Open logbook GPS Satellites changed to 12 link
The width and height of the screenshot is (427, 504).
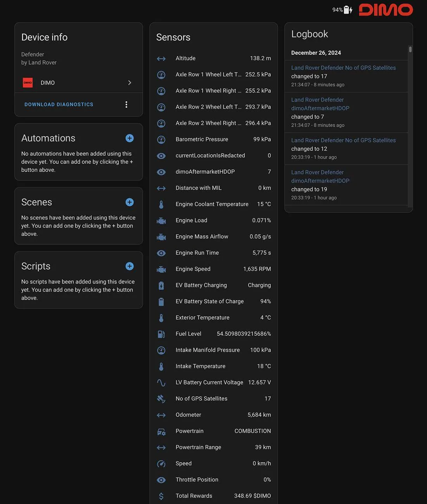[344, 140]
